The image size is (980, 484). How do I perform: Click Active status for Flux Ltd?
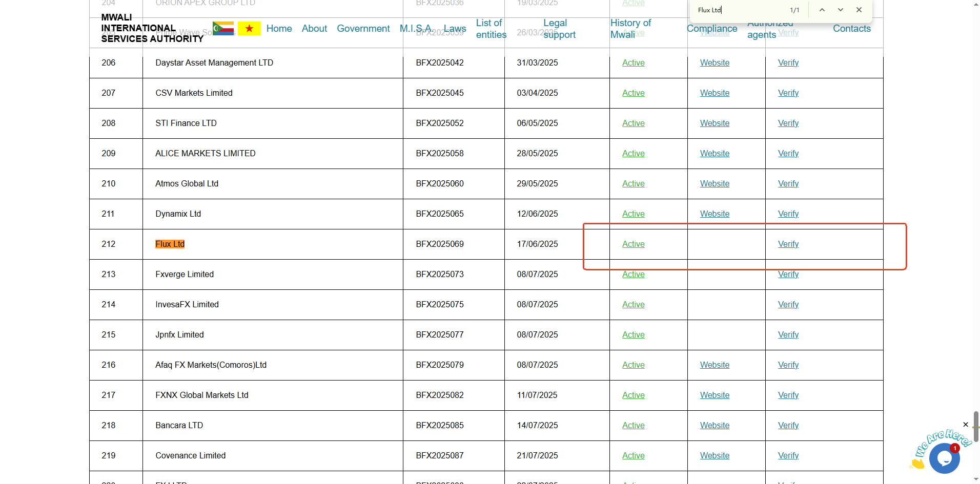tap(633, 244)
